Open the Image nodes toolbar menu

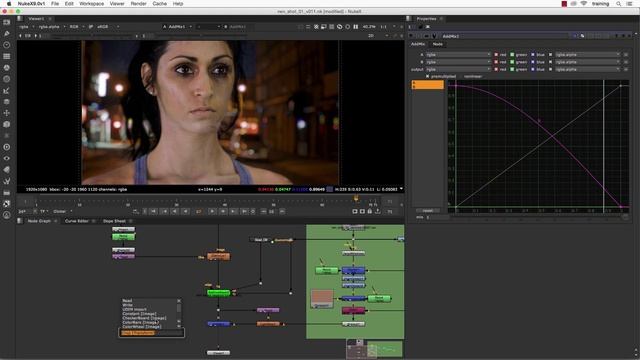coord(7,22)
